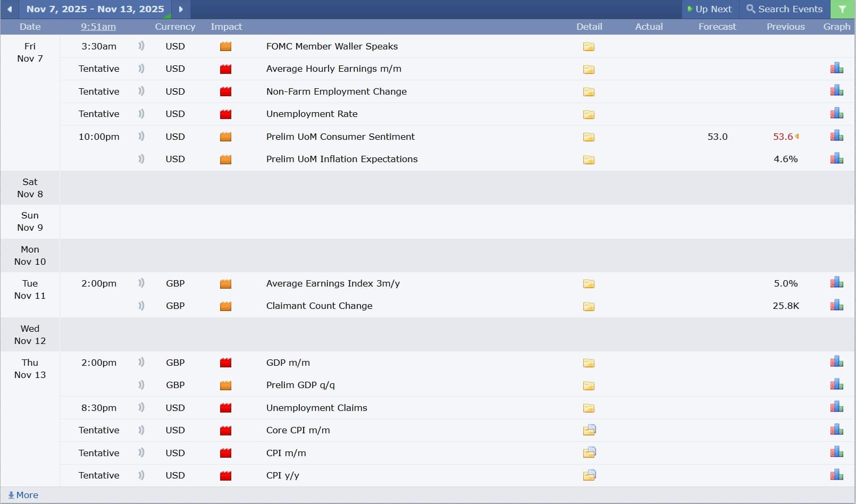Click orange impact icon for Average Earnings Index
856x504 pixels.
225,284
